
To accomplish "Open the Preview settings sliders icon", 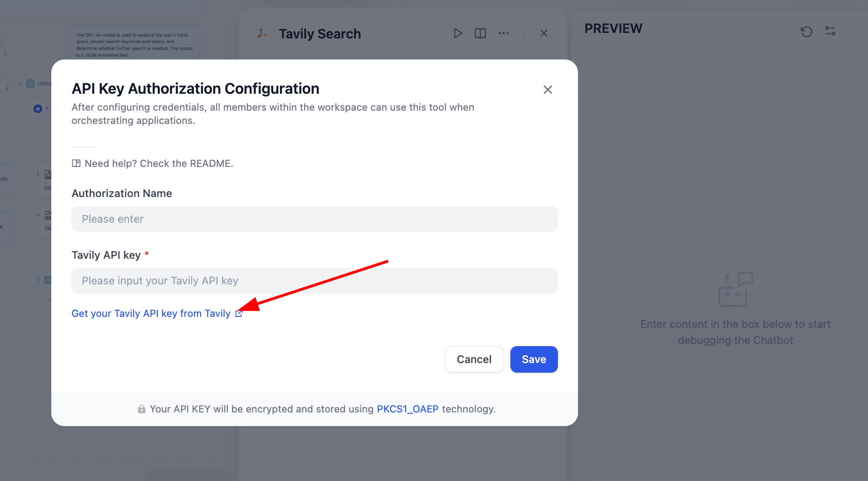I will (830, 31).
